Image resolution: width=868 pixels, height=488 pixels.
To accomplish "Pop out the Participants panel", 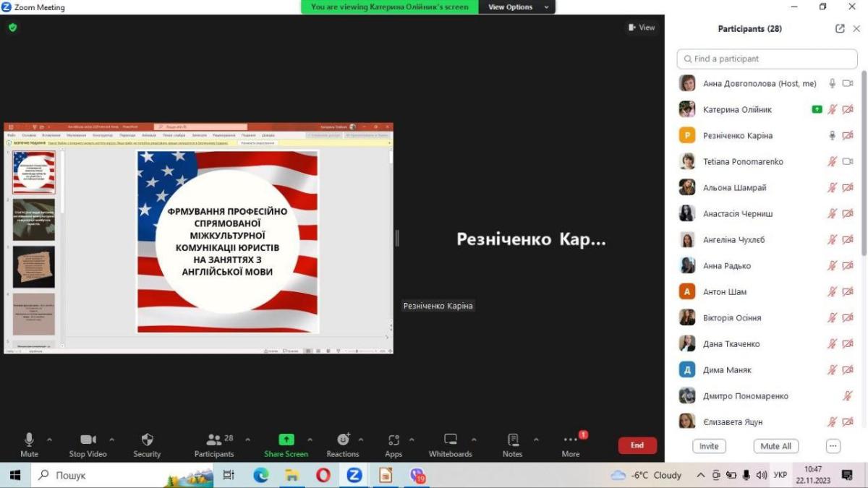I will [840, 29].
